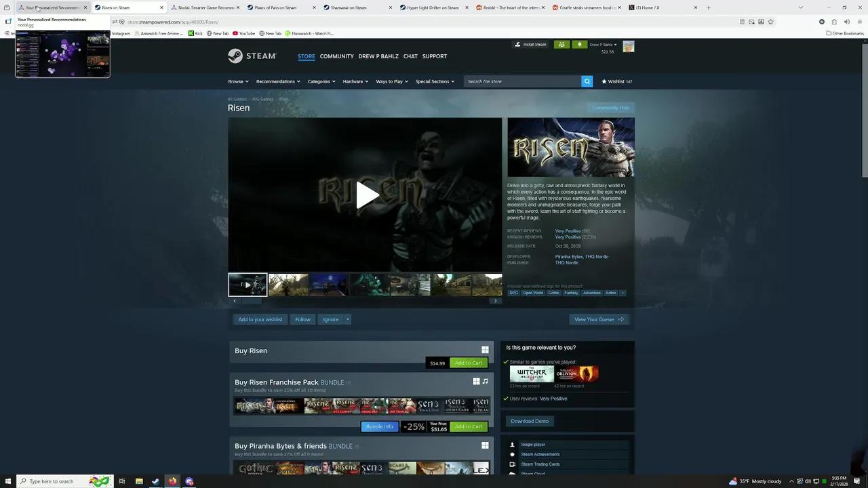Click the YouTube bookmark

243,33
